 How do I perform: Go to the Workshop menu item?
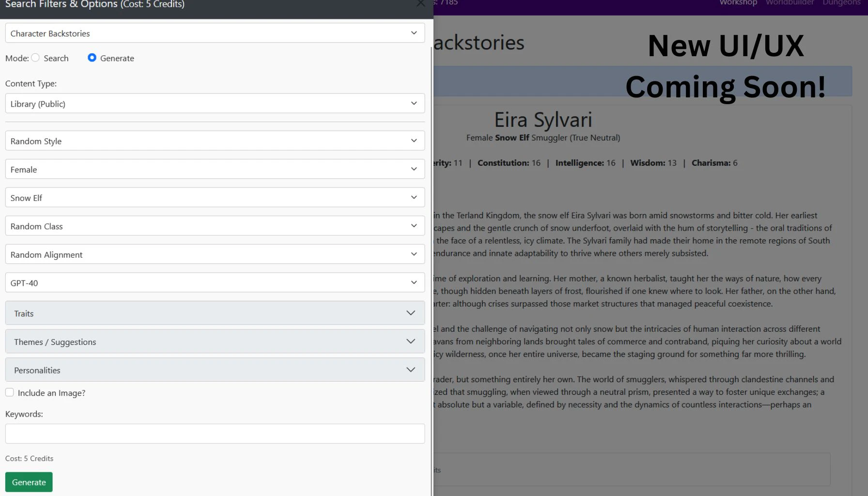click(x=738, y=3)
